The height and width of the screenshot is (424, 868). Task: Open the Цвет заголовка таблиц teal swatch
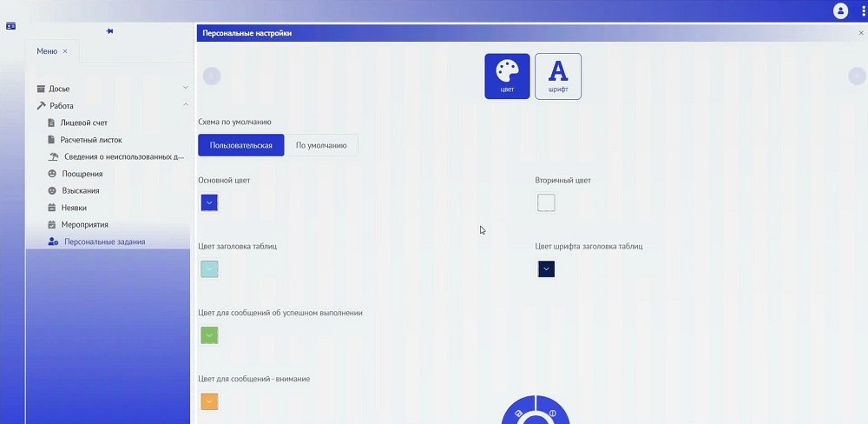pos(209,269)
